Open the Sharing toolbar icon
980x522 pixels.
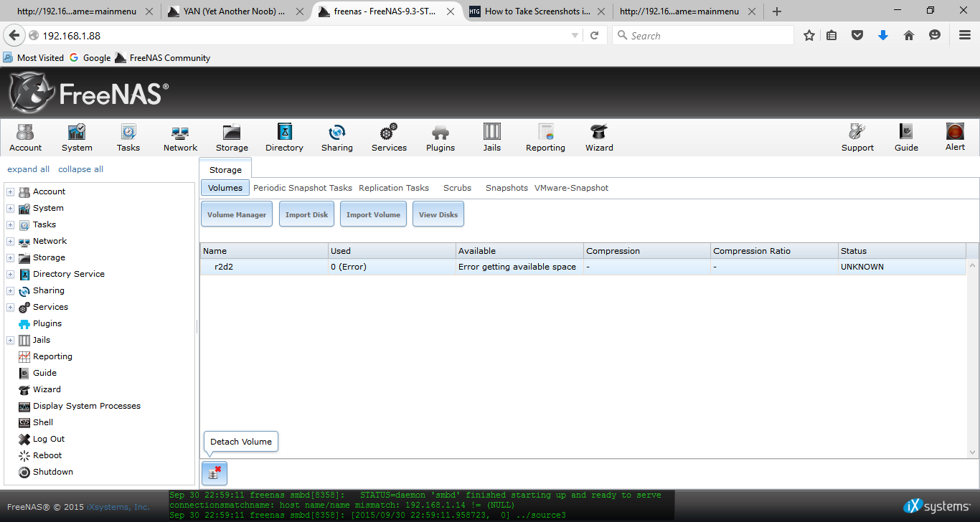tap(336, 137)
